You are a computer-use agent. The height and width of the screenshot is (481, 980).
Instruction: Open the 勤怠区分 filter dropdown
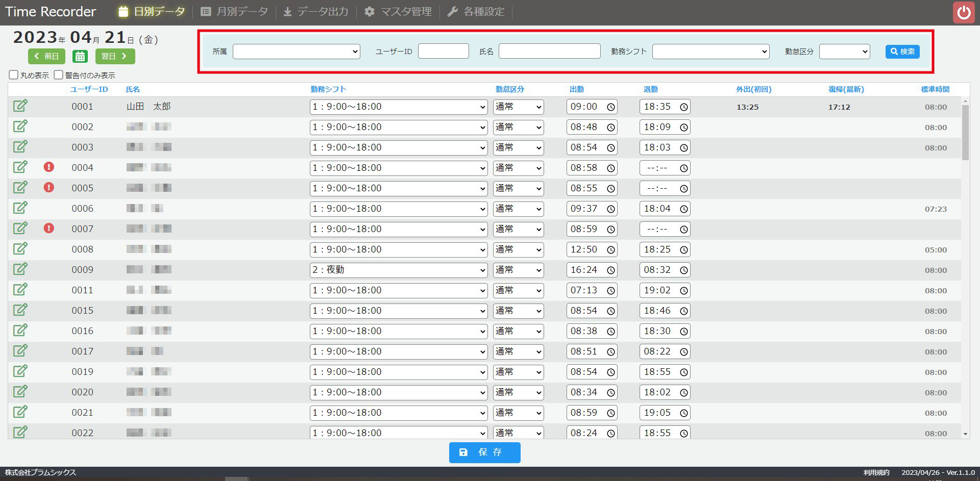point(845,52)
